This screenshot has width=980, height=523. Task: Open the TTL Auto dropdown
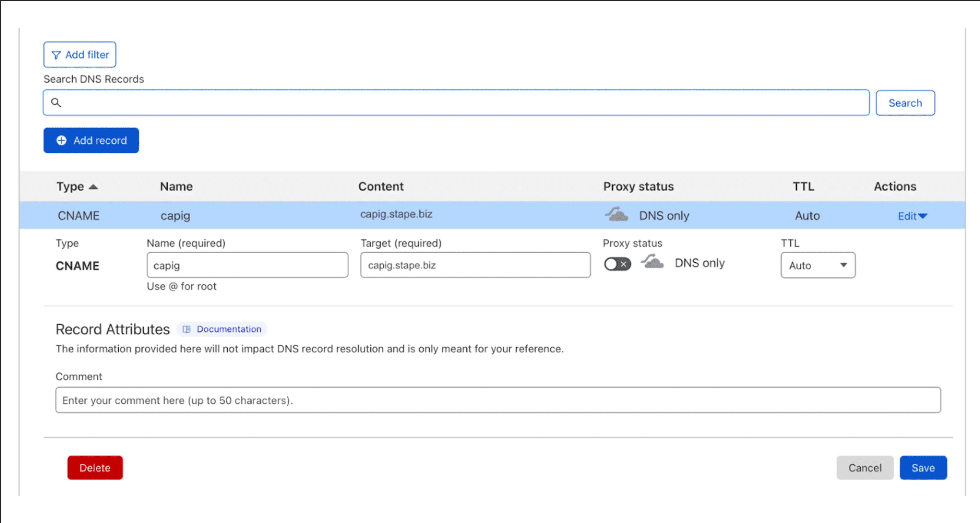818,265
